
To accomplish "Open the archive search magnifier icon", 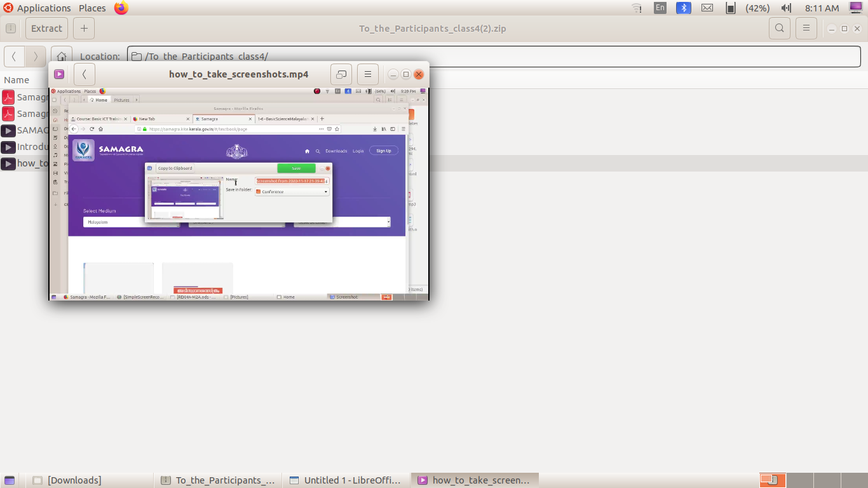I will [x=779, y=29].
